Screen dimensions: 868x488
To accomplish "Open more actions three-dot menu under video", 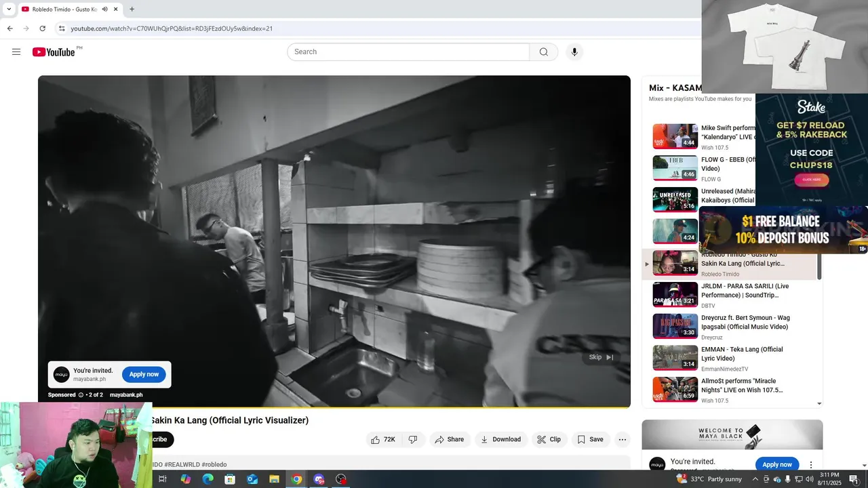I will (x=623, y=439).
